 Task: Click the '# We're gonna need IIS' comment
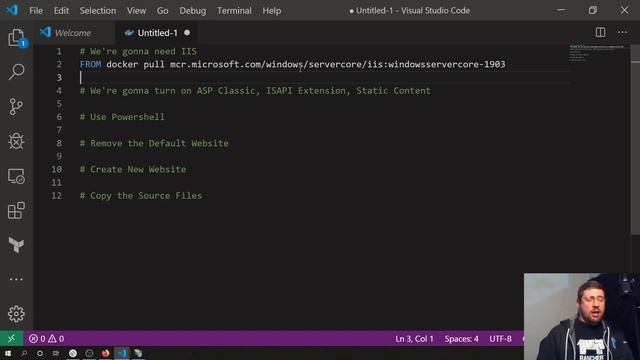138,51
